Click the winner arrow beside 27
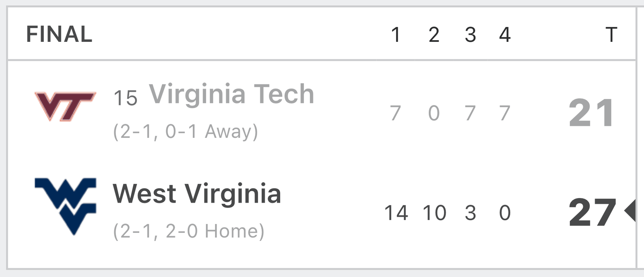 630,210
